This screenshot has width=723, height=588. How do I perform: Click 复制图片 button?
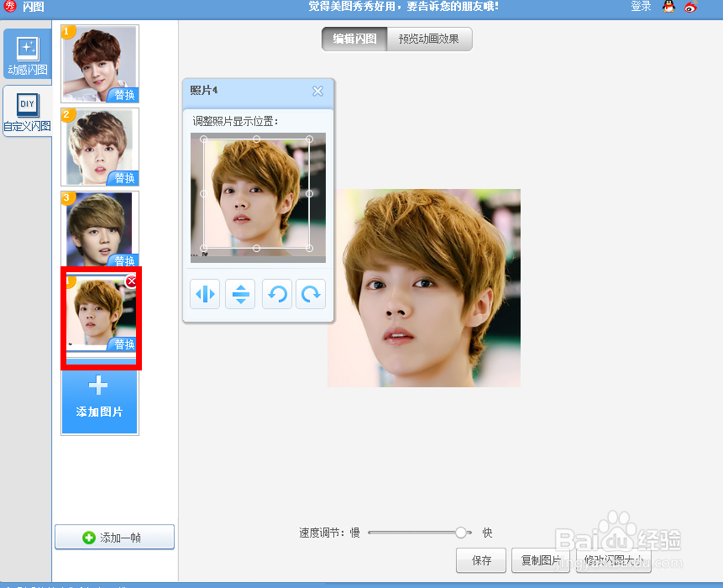[x=541, y=560]
